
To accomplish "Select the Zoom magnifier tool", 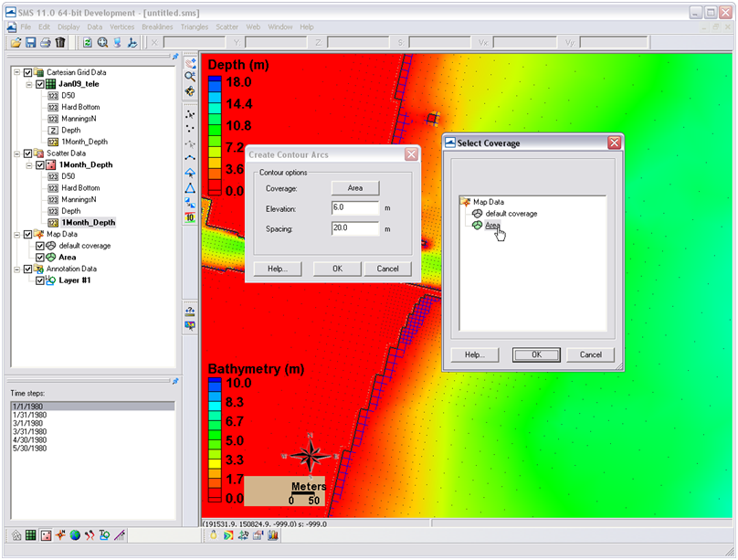I will tap(190, 76).
